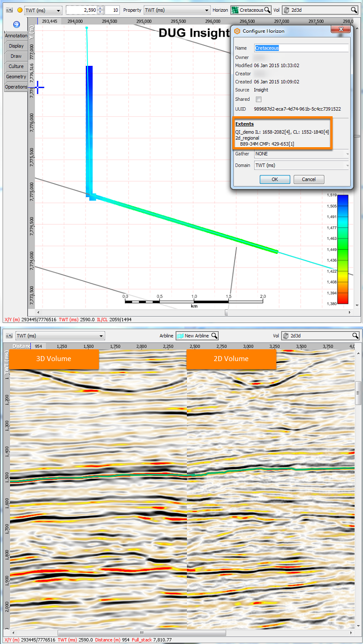This screenshot has width=363, height=644.
Task: Click the Cretaceous horizon grid icon
Action: pyautogui.click(x=235, y=10)
